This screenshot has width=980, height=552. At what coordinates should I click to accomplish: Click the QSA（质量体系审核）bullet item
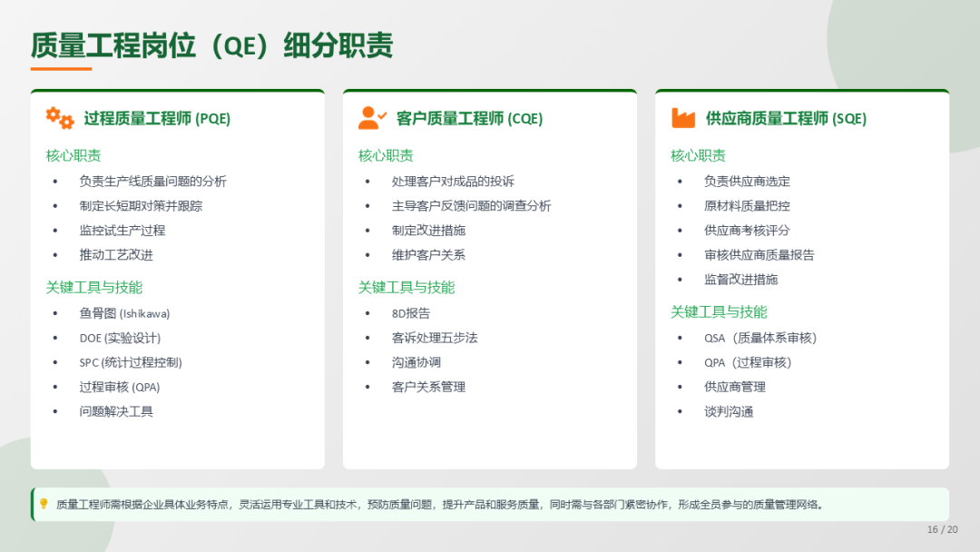point(760,338)
